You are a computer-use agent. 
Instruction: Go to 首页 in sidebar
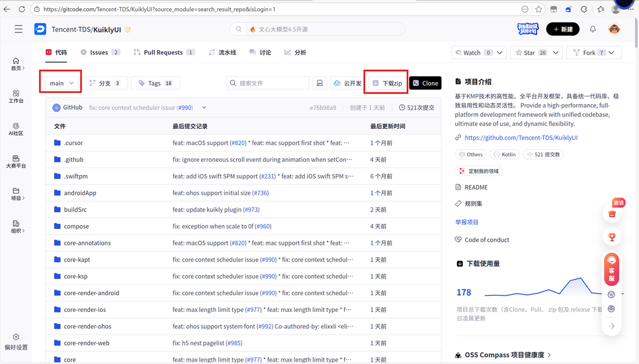16,64
